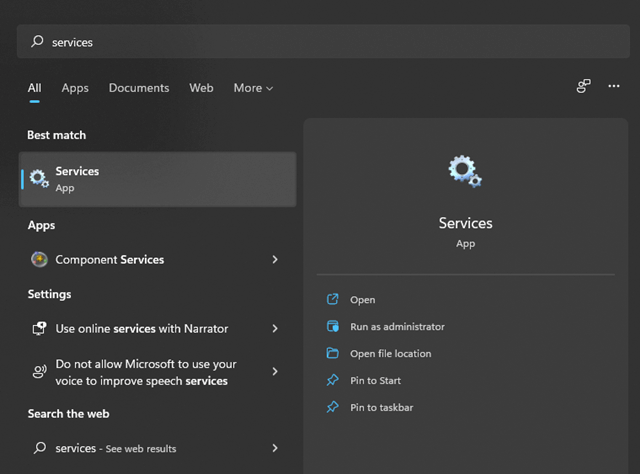Choose Open file location
The width and height of the screenshot is (640, 474).
tap(391, 354)
